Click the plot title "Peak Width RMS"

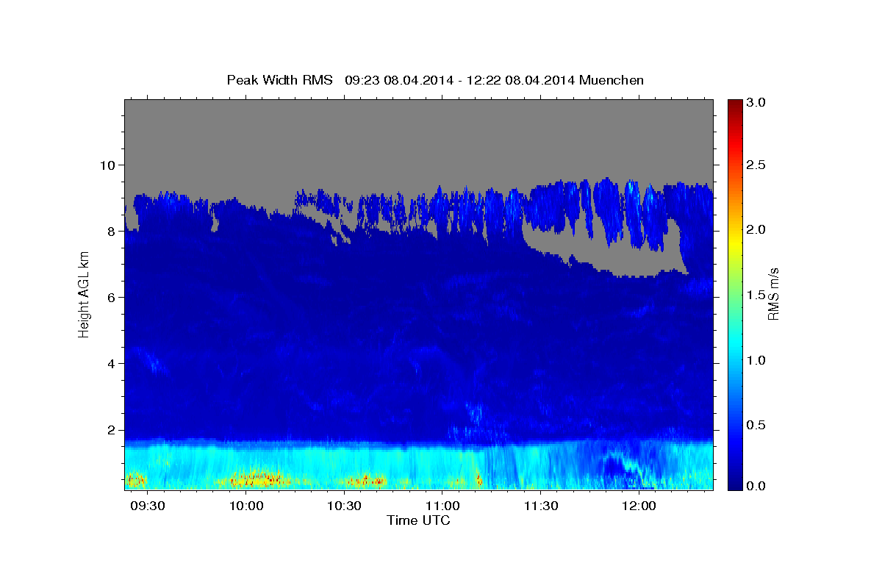point(279,80)
